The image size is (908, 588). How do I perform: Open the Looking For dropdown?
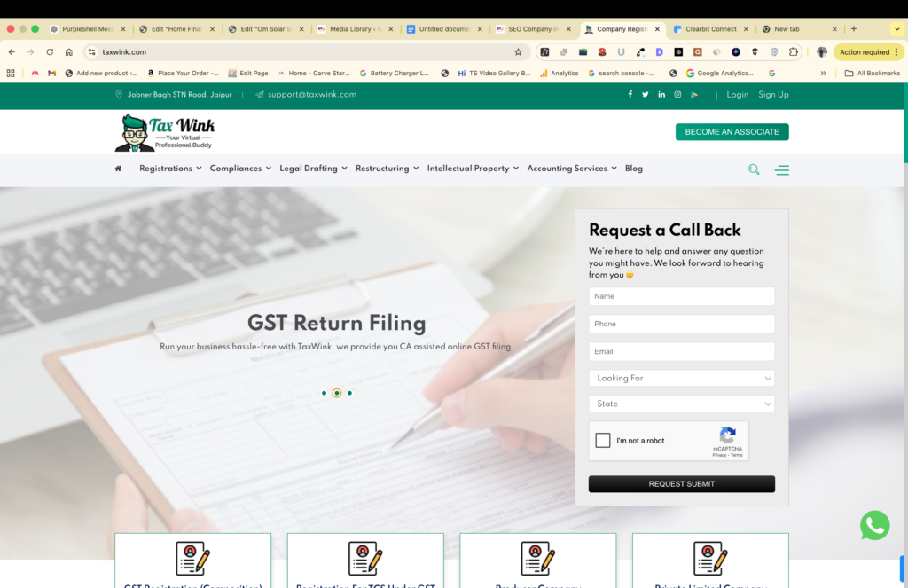(x=681, y=378)
